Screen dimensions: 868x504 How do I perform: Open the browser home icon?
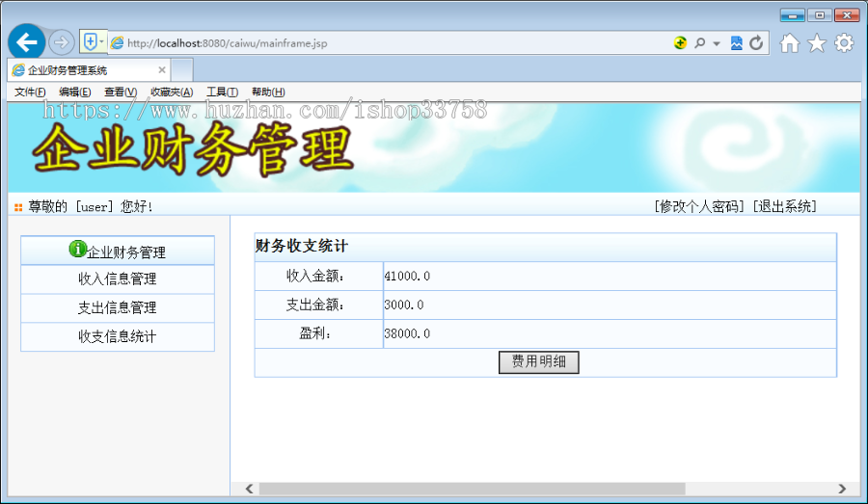(x=790, y=43)
